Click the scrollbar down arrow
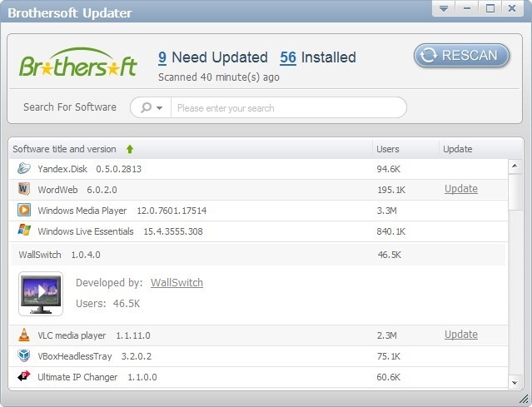532x407 pixels. tap(515, 383)
